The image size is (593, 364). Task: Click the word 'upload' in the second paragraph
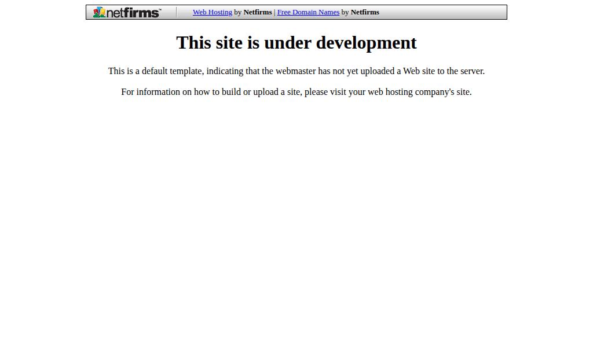coord(265,92)
